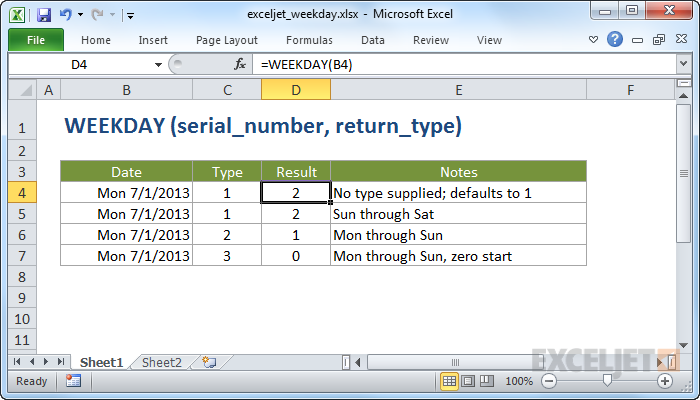
Task: Open the Data ribbon tab
Action: pos(373,40)
